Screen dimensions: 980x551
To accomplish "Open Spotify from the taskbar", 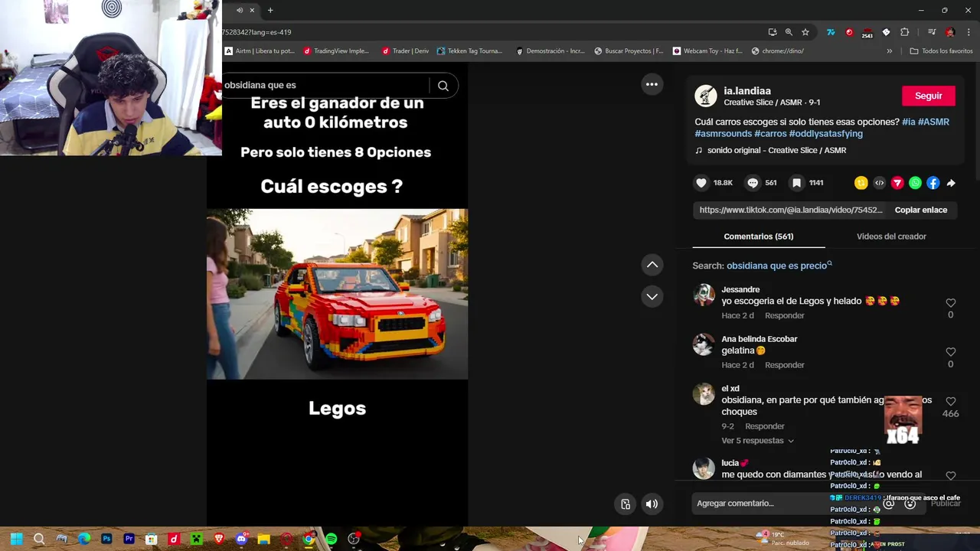I will 331,540.
